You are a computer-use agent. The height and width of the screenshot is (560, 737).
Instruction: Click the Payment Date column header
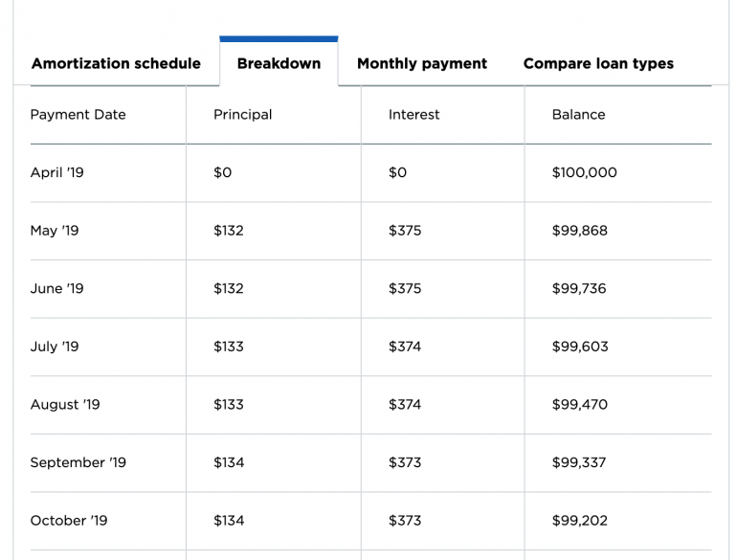coord(78,115)
